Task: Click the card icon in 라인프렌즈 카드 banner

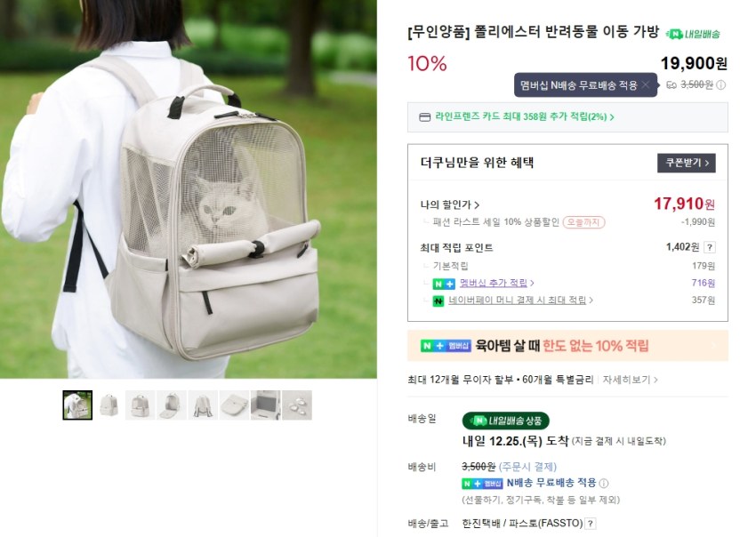Action: click(425, 117)
